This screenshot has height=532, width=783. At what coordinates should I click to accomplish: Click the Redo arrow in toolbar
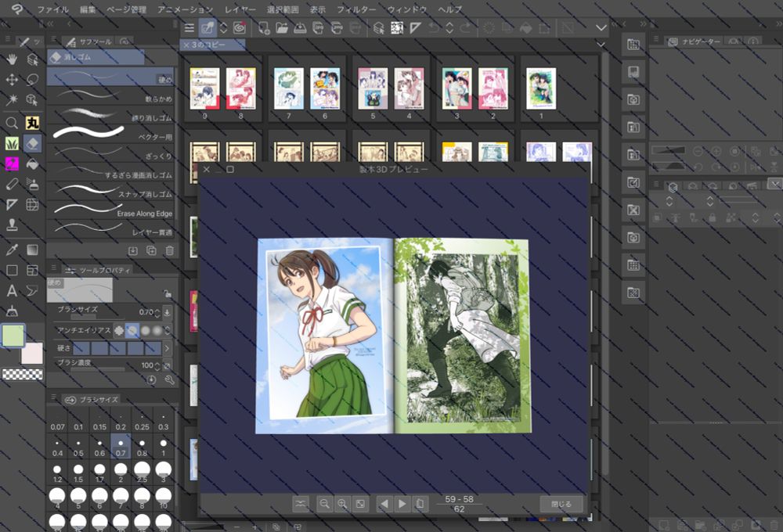click(x=465, y=28)
